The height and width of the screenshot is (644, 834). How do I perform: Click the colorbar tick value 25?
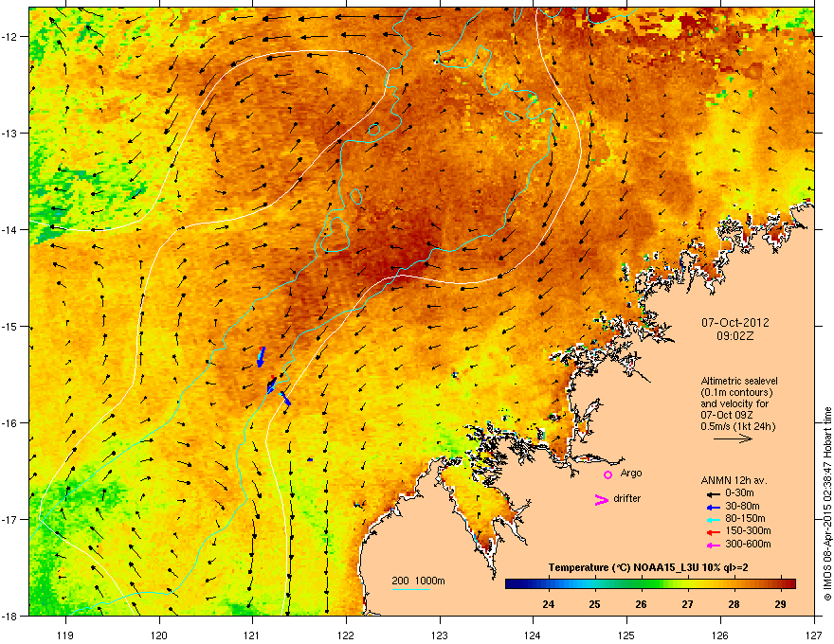click(x=594, y=604)
